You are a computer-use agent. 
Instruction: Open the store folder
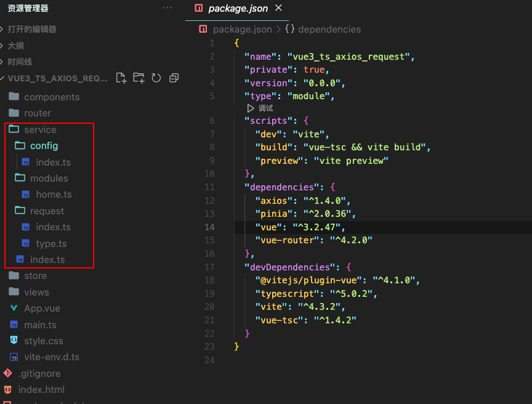pyautogui.click(x=35, y=276)
